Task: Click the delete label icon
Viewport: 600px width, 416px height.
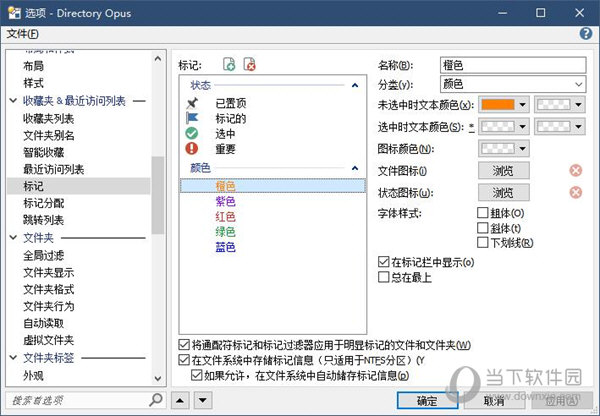Action: pos(249,64)
